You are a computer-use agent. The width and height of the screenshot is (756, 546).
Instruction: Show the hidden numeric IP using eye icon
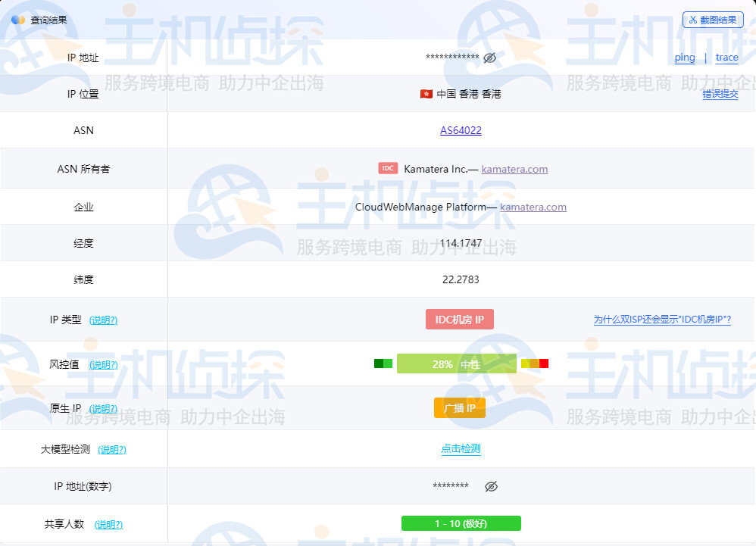coord(491,486)
